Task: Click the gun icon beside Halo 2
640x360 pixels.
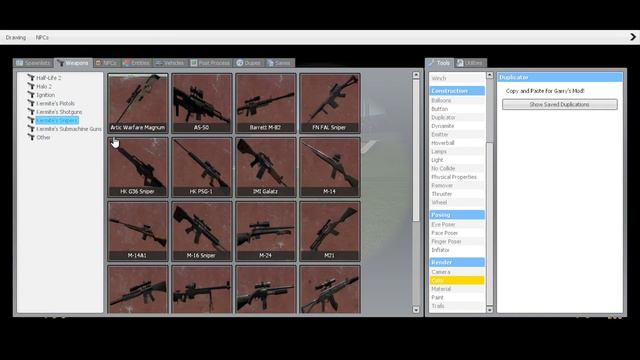Action: [x=31, y=86]
